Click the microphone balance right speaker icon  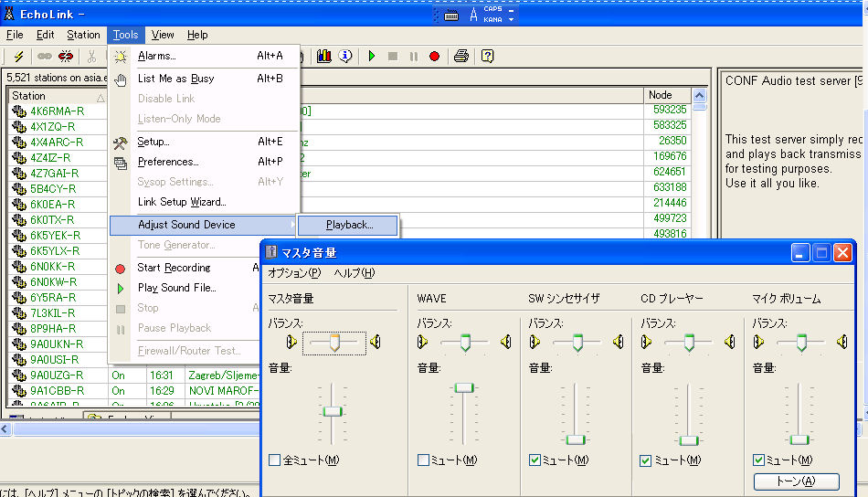(x=842, y=342)
